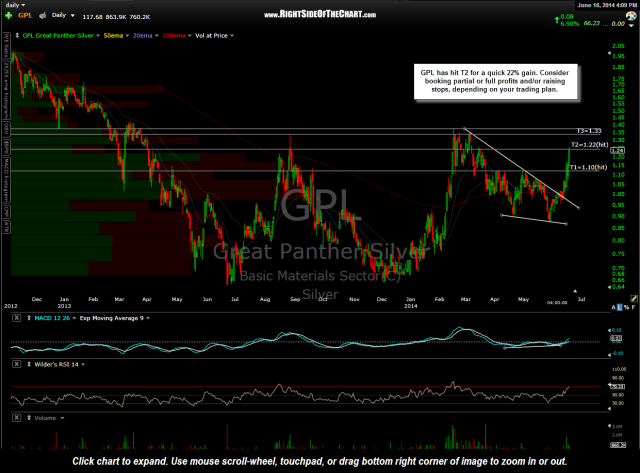Close the MACD indicator pane
Screen dimensions: 640x473
pyautogui.click(x=16, y=318)
